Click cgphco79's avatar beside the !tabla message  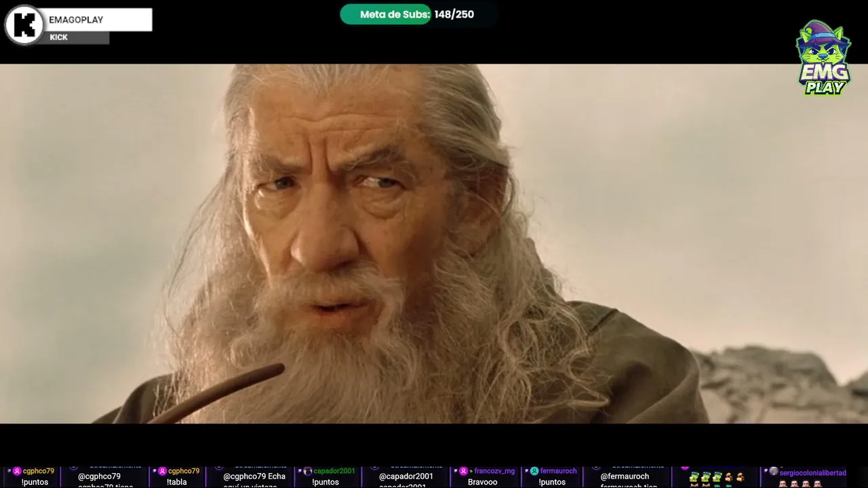point(162,471)
